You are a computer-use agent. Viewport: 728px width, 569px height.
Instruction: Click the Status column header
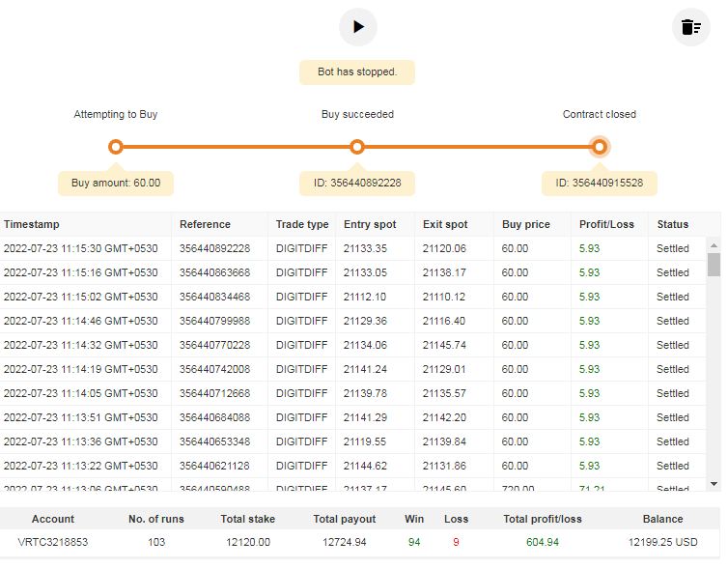[673, 224]
